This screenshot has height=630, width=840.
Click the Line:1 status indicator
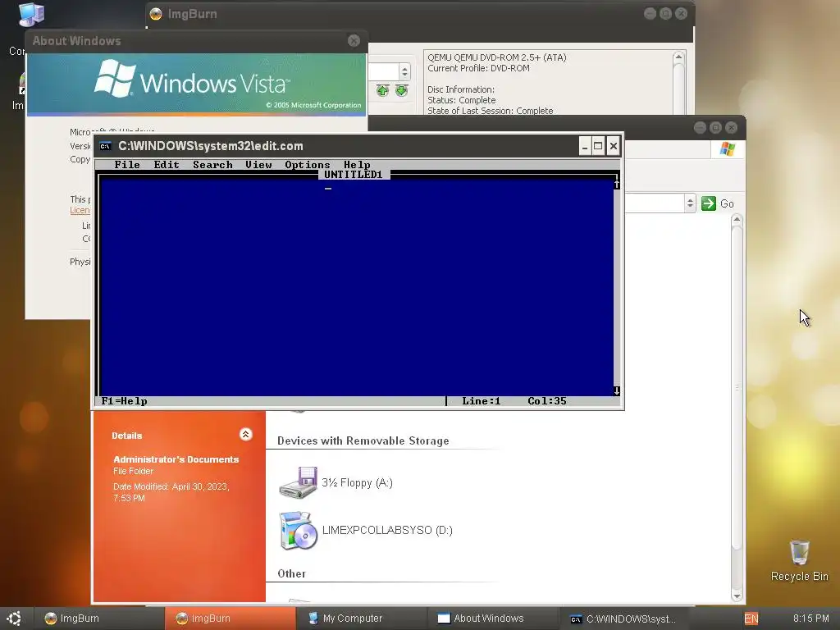coord(481,400)
